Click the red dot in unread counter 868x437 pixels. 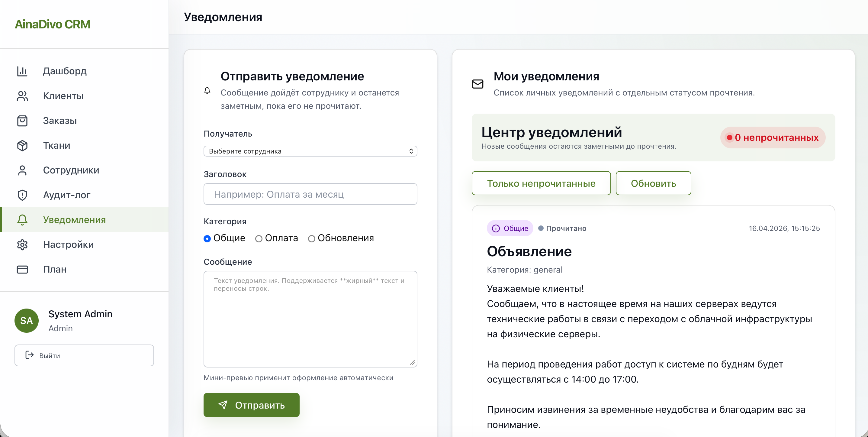[x=729, y=138]
